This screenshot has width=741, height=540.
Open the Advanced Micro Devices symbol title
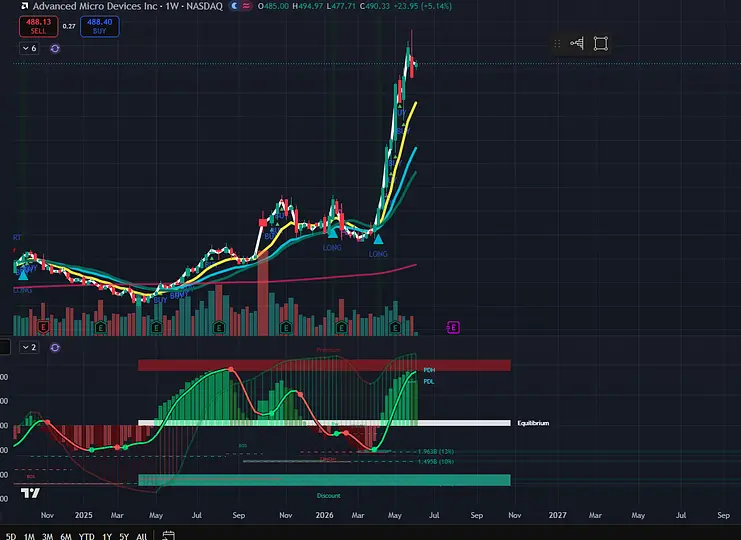(x=127, y=7)
